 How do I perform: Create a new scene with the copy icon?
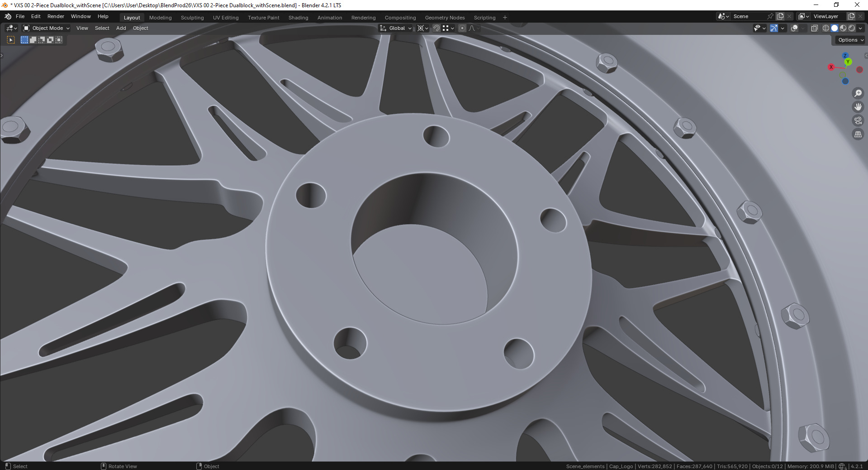(x=780, y=16)
